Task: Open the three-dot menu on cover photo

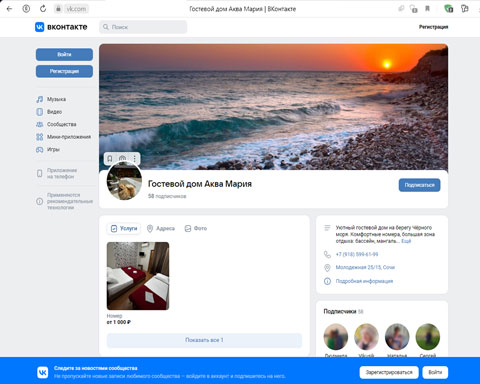Action: (134, 158)
